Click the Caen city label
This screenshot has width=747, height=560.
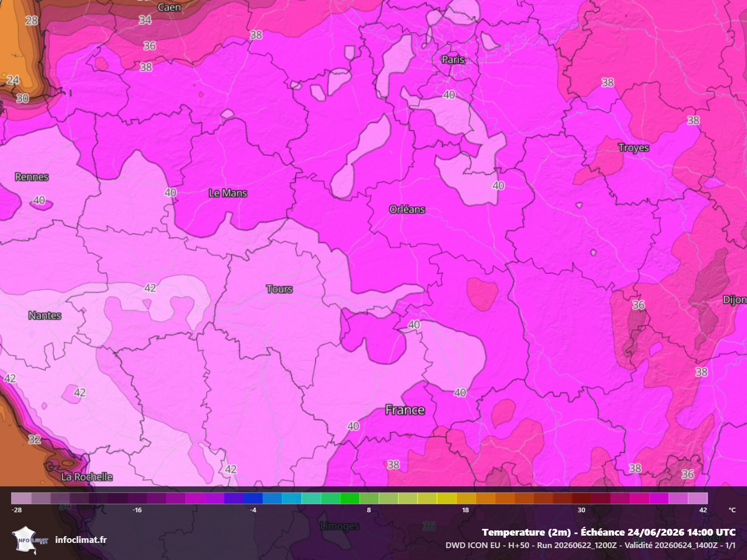point(169,7)
